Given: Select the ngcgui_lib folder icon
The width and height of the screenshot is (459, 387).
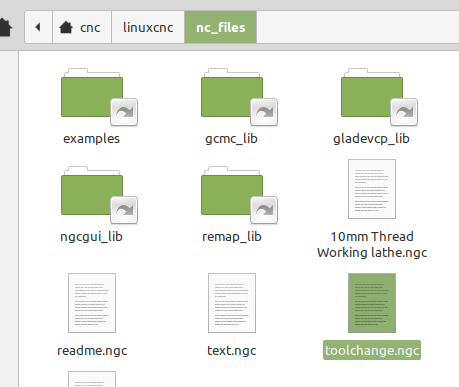Looking at the screenshot, I should click(x=99, y=195).
